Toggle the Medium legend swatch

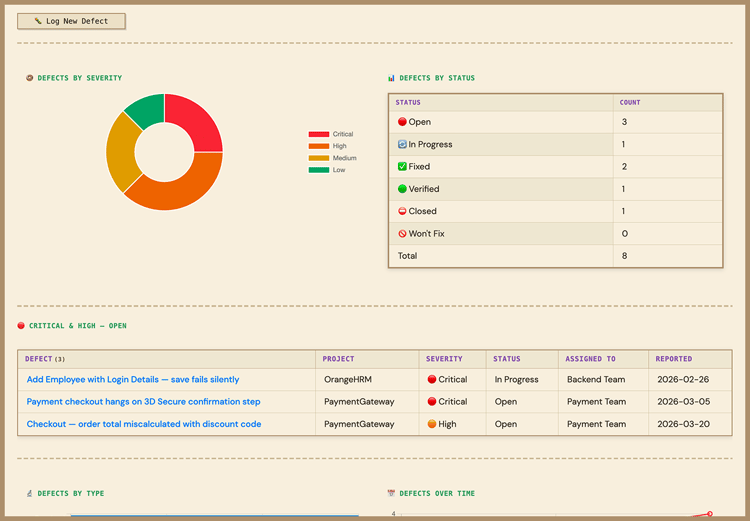click(319, 158)
